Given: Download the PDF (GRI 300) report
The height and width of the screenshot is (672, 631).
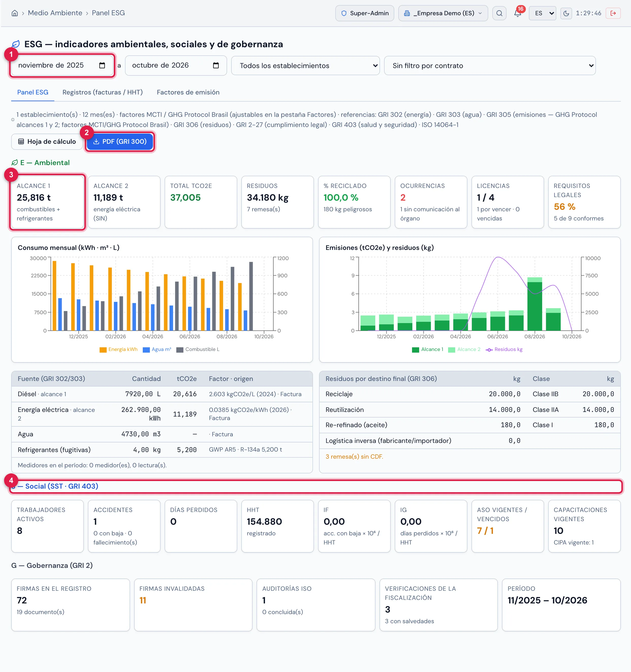Looking at the screenshot, I should point(120,142).
